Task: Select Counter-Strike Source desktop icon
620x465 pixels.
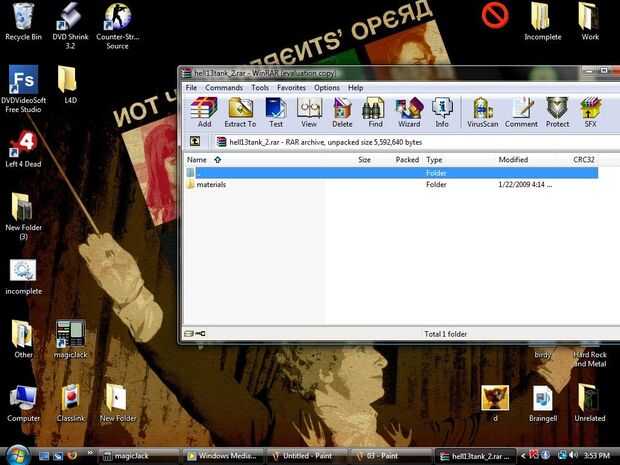Action: pos(117,25)
